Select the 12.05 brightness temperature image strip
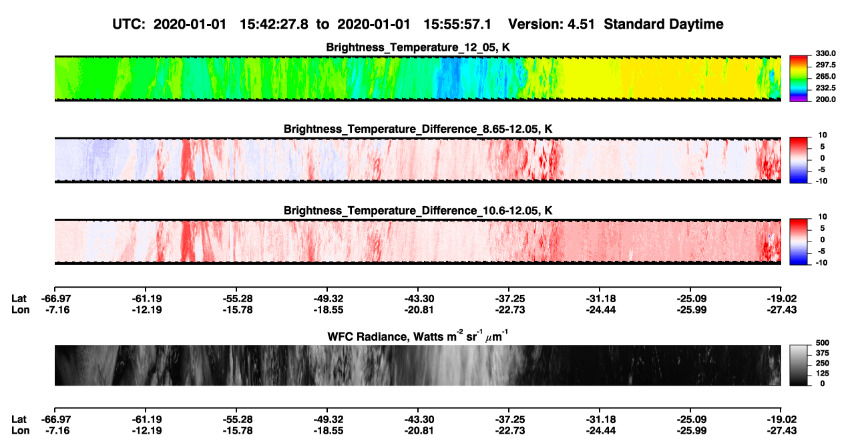Screen dimensions: 868x445 tap(418, 79)
